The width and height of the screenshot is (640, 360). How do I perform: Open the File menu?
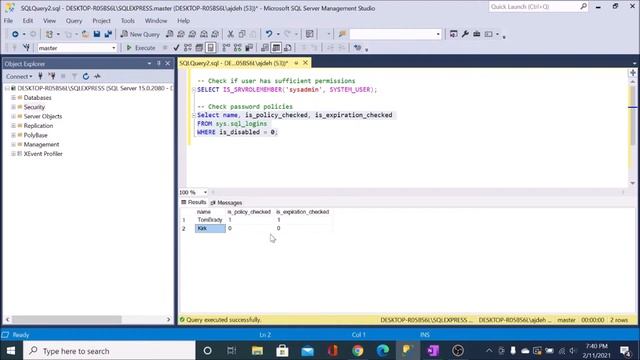[8, 20]
